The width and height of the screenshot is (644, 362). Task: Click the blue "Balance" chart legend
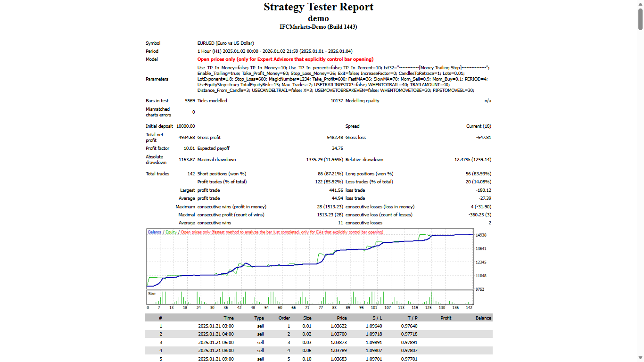coord(155,232)
